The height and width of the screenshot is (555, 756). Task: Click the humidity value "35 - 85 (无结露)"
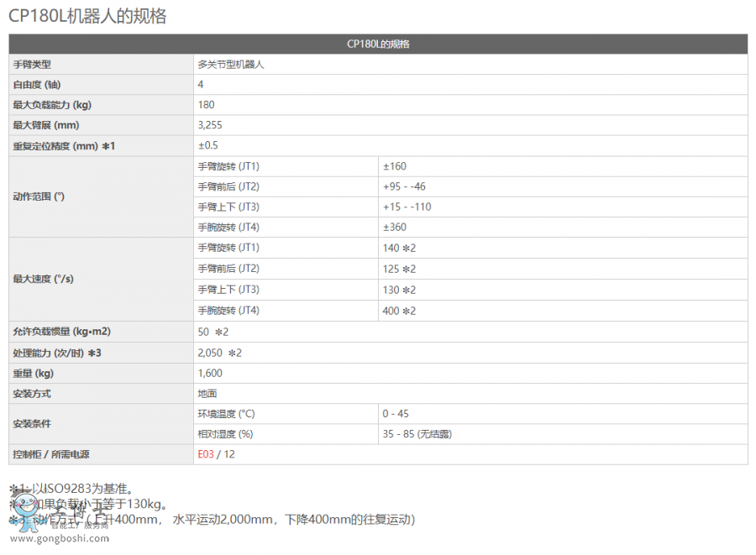coord(417,434)
